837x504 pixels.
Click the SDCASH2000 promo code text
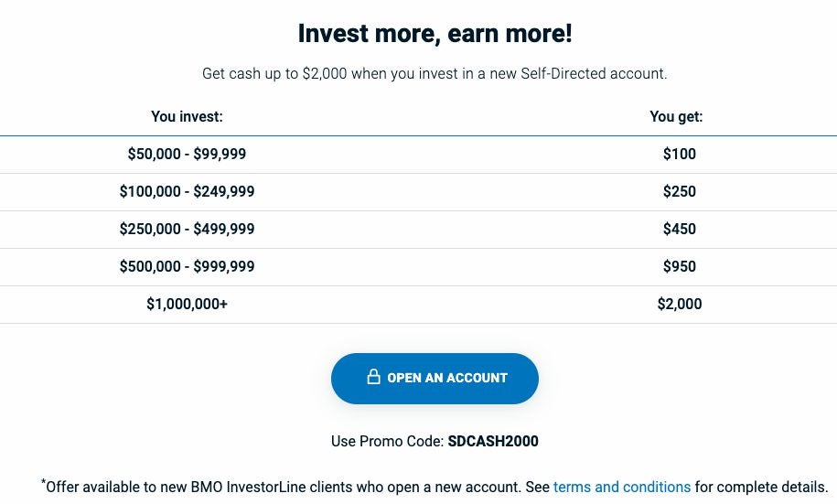pos(492,441)
